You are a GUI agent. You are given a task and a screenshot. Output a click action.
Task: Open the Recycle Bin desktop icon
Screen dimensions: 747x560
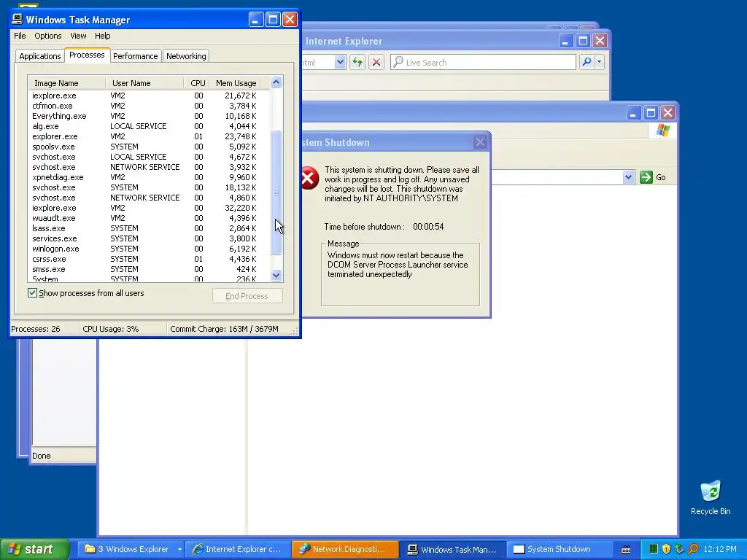point(711,497)
